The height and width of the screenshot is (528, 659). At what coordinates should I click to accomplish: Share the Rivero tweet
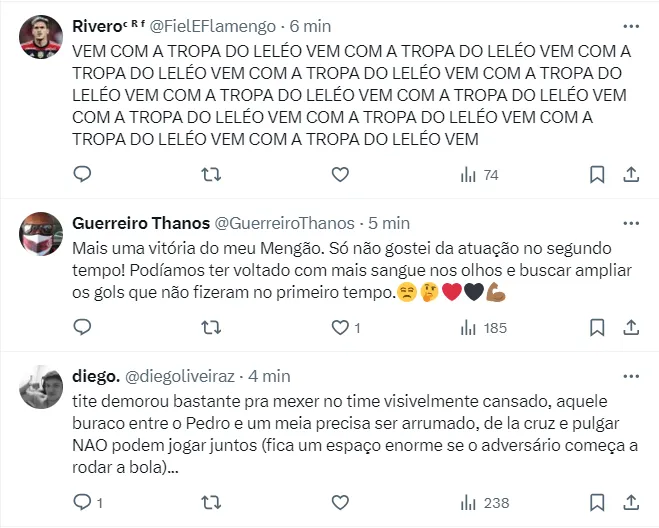click(x=631, y=175)
